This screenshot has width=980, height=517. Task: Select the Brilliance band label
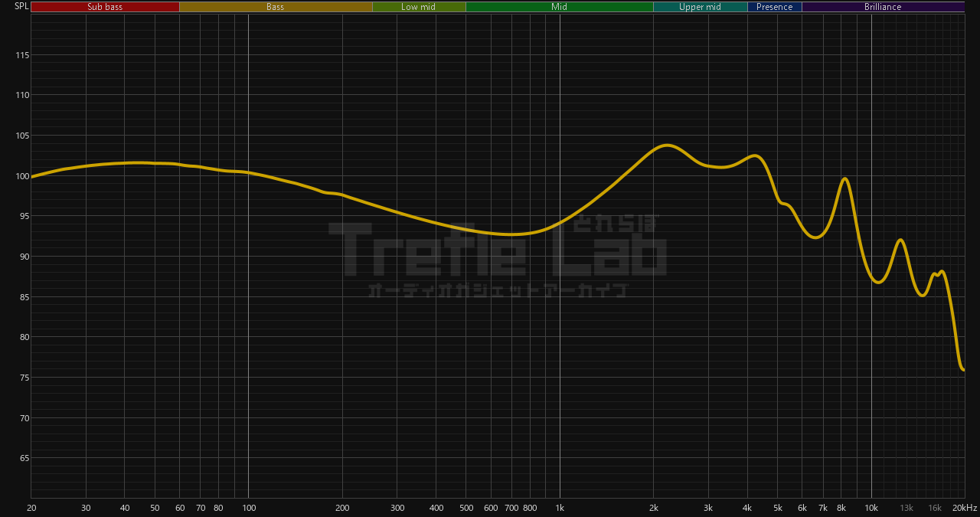pyautogui.click(x=883, y=7)
